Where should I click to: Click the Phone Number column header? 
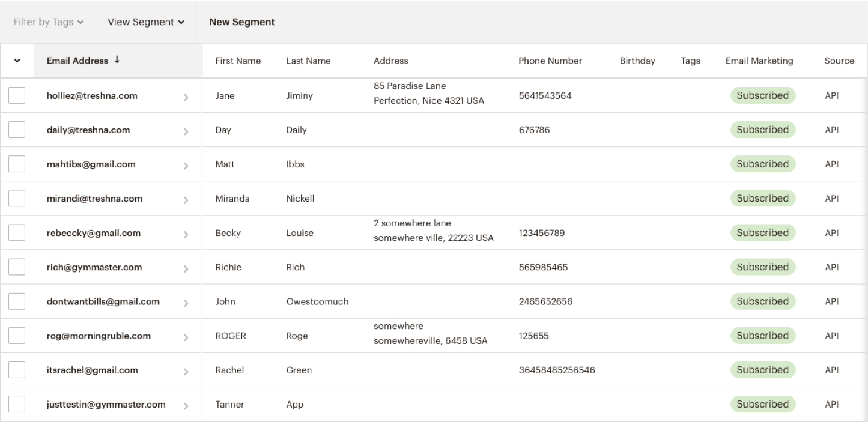tap(550, 61)
